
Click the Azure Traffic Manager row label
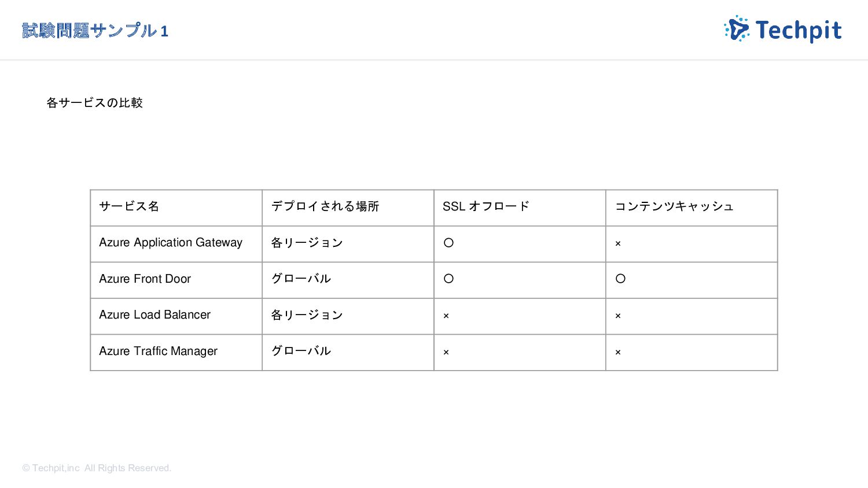point(158,352)
